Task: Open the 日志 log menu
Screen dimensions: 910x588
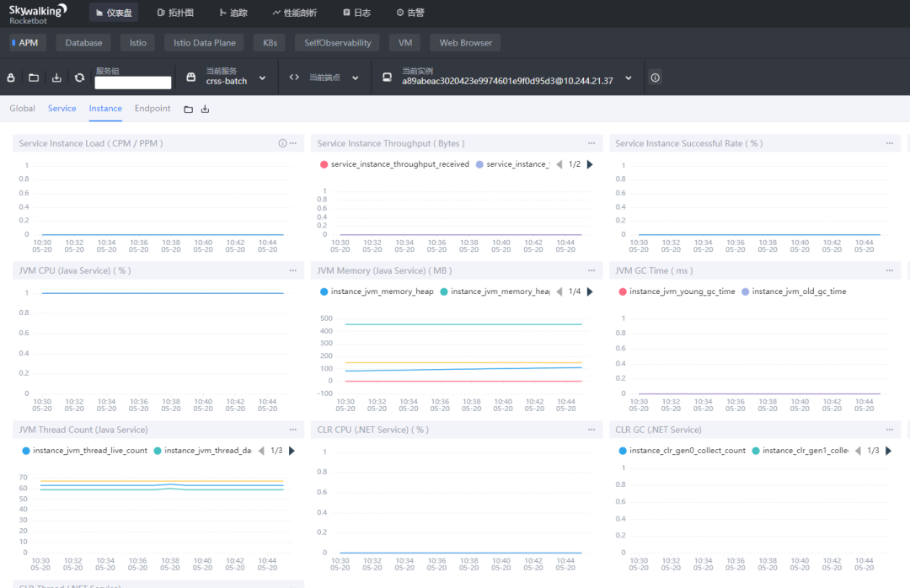Action: coord(357,12)
